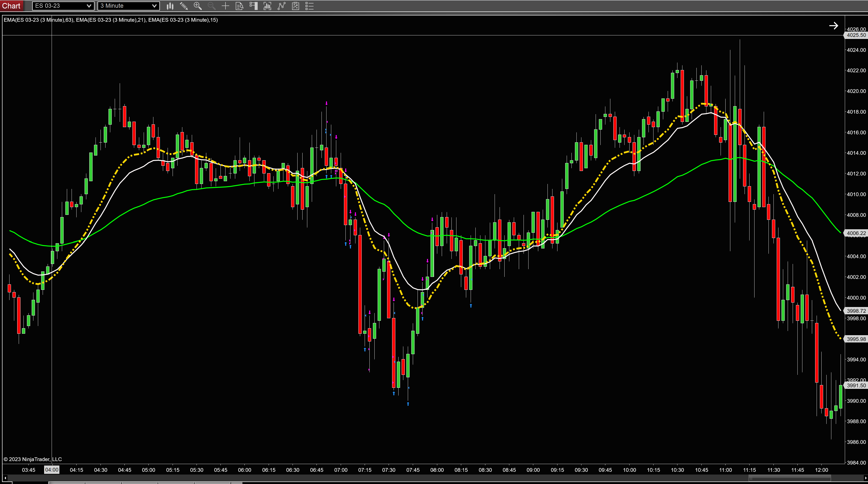This screenshot has height=484, width=868.
Task: Click the EMA 63 indicator label
Action: tap(38, 20)
